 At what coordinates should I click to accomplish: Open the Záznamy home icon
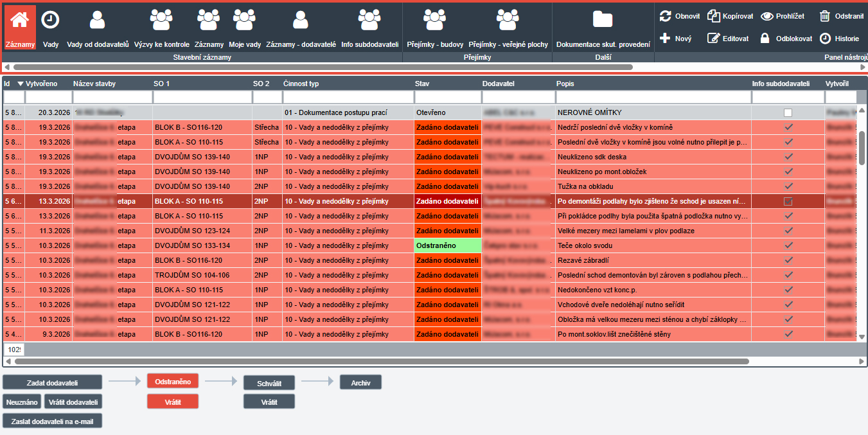20,21
